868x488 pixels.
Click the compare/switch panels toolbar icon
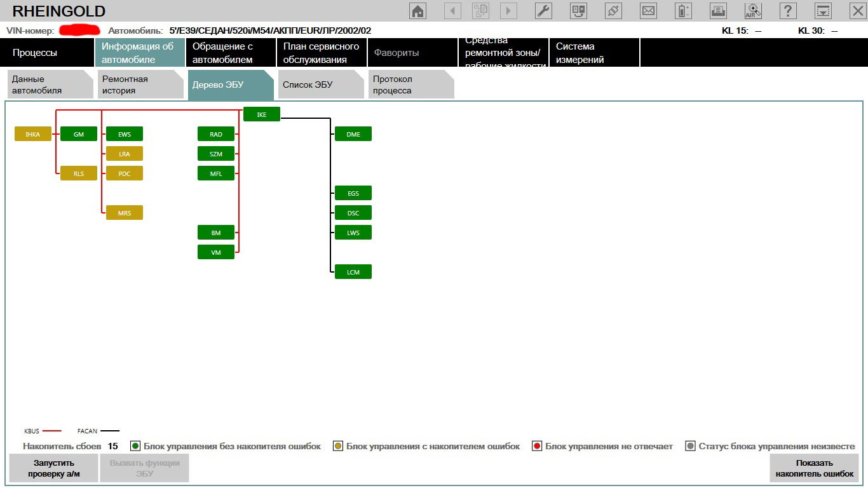pos(579,11)
